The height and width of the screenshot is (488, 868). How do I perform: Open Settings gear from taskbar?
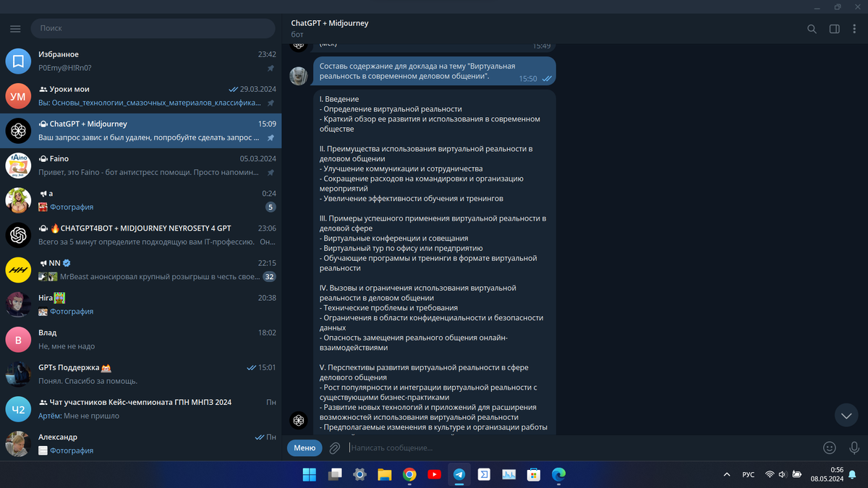(x=359, y=474)
